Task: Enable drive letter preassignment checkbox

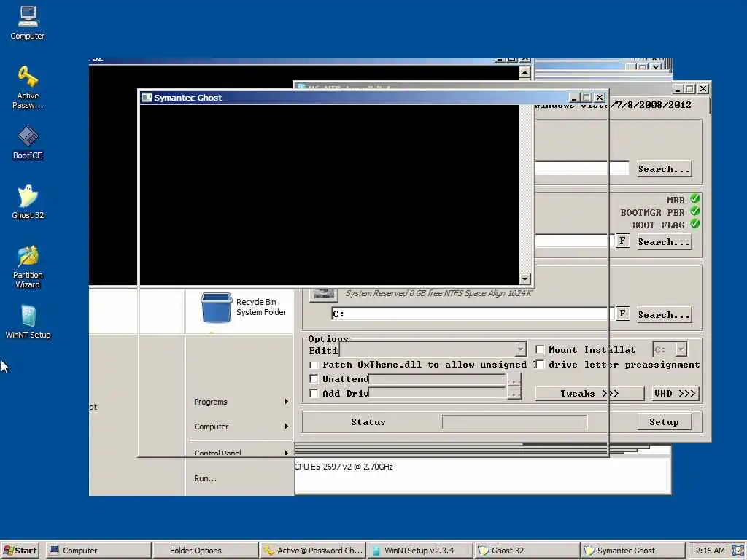Action: (540, 365)
